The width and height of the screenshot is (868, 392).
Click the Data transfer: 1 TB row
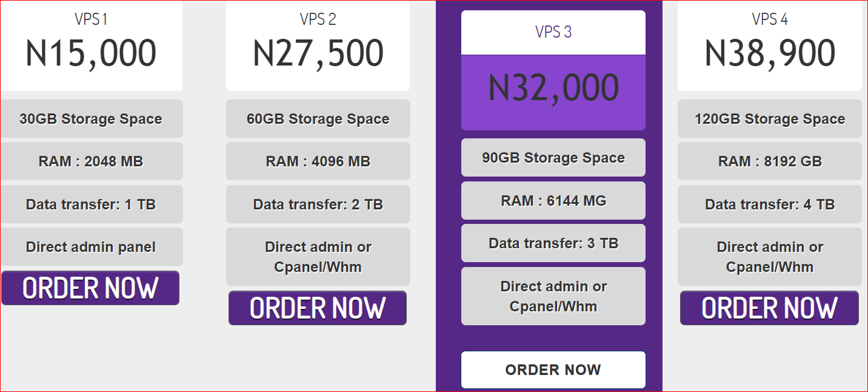(91, 204)
